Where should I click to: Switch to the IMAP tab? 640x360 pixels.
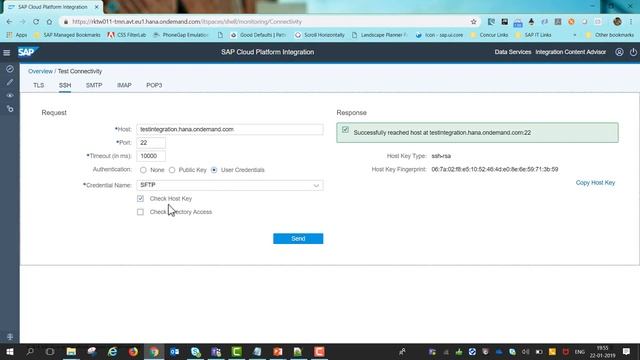(124, 85)
